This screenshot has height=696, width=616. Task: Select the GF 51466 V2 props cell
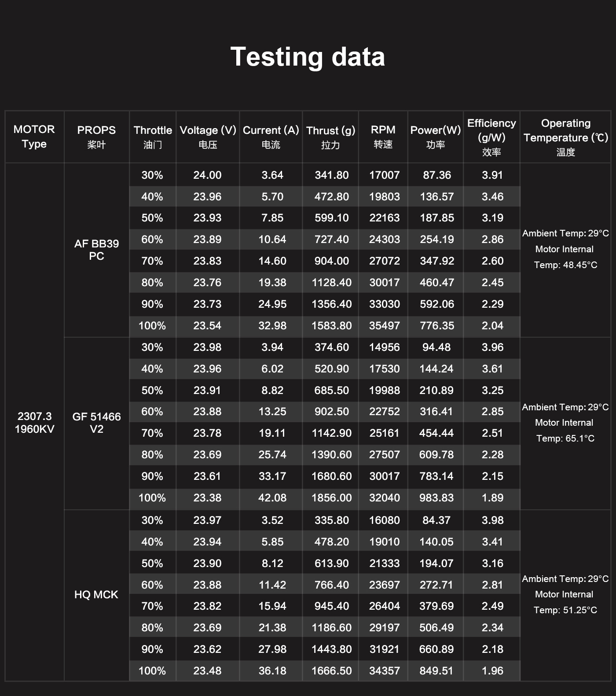96,423
